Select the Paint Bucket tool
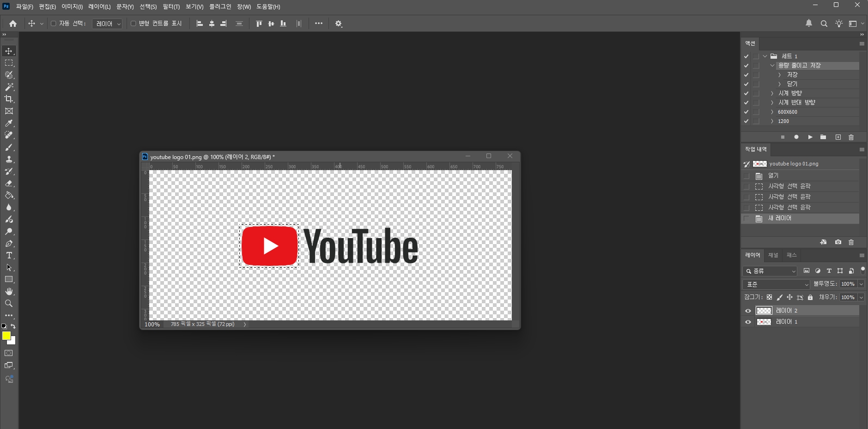Viewport: 868px width, 429px height. coord(9,195)
